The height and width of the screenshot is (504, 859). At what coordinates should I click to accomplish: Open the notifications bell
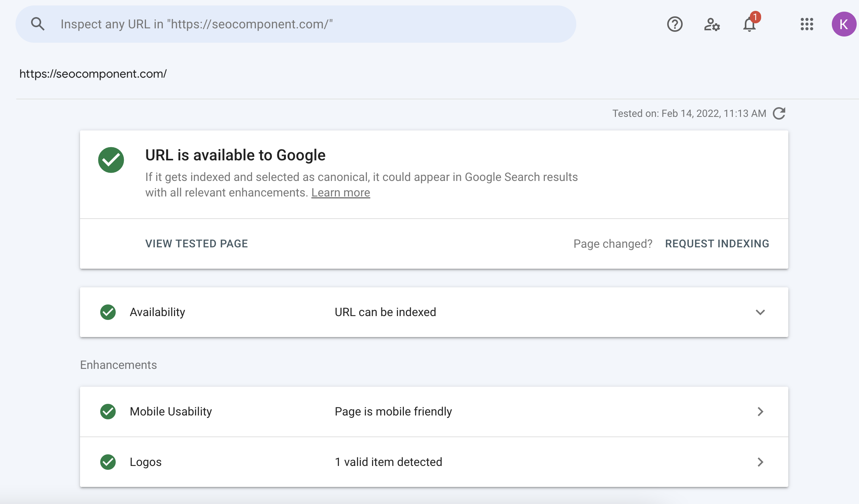[749, 24]
